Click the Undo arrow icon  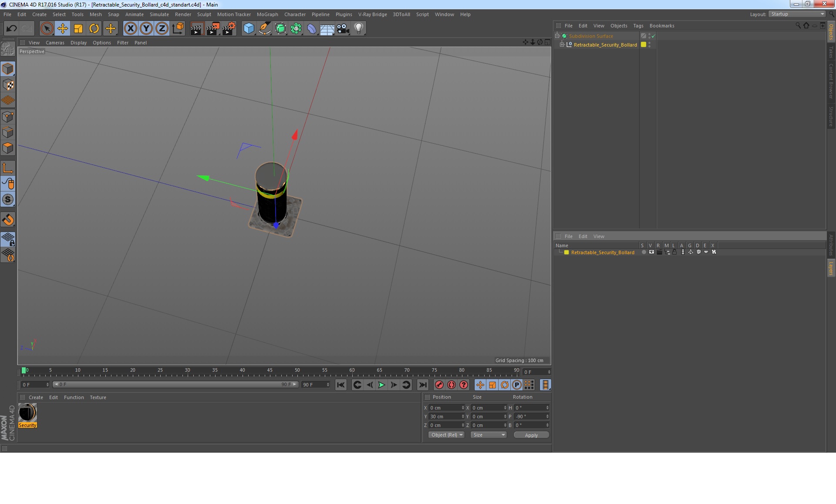click(x=11, y=29)
